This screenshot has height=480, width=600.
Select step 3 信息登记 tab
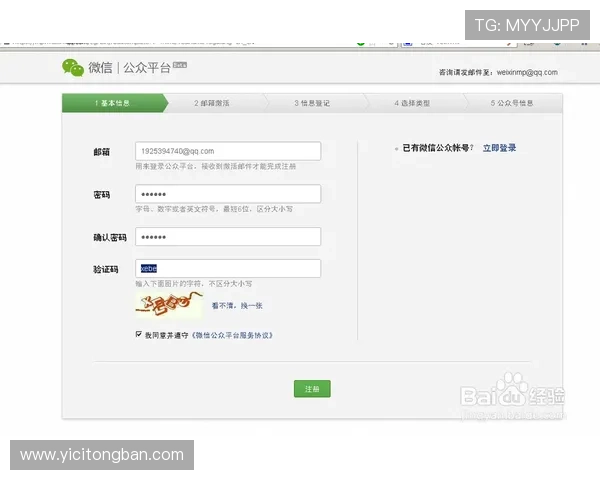pos(312,103)
